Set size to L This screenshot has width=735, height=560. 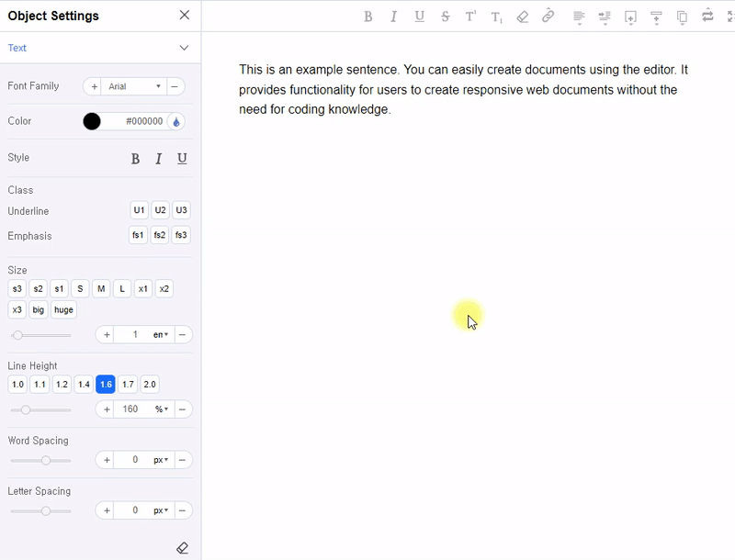coord(122,289)
